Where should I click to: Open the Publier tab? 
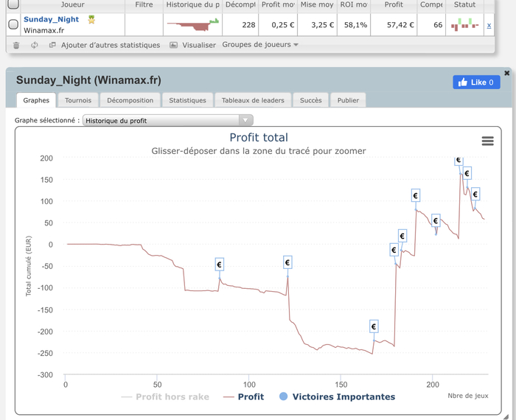[x=348, y=100]
